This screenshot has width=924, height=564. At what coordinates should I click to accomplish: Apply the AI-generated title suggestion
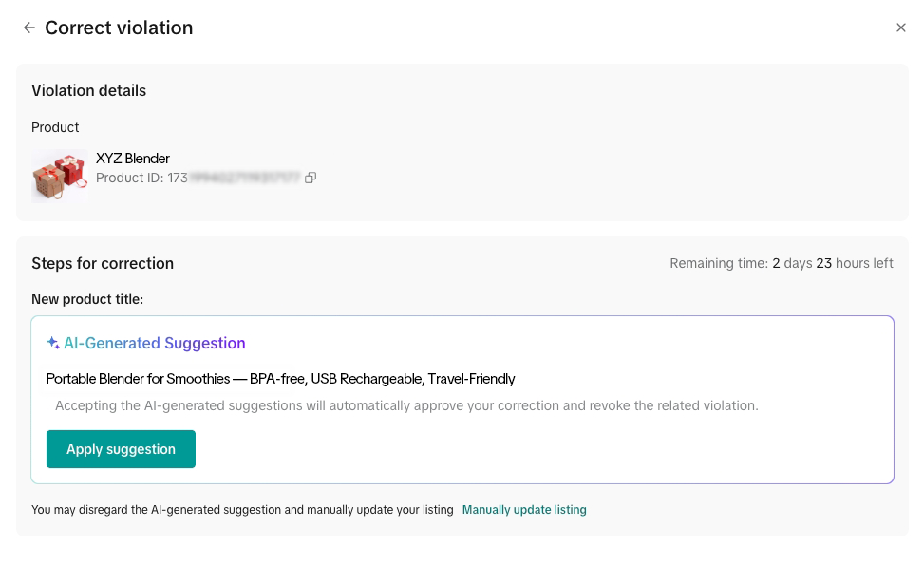pyautogui.click(x=121, y=449)
